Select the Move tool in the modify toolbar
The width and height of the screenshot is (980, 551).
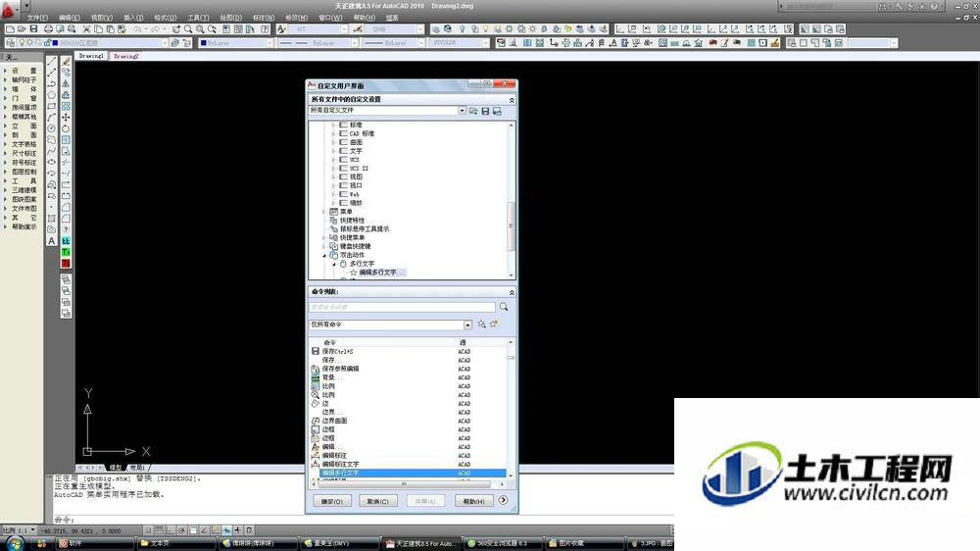66,117
